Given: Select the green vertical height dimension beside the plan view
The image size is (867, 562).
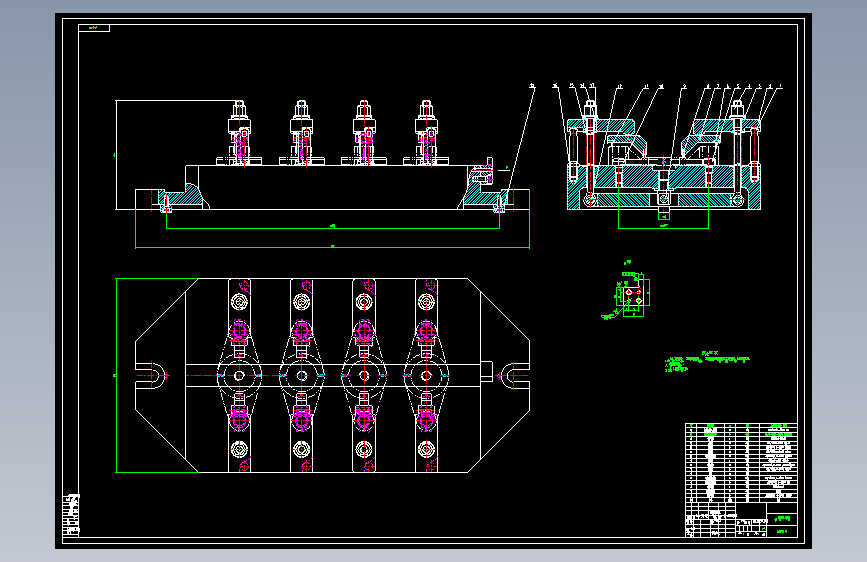Looking at the screenshot, I should (x=116, y=376).
